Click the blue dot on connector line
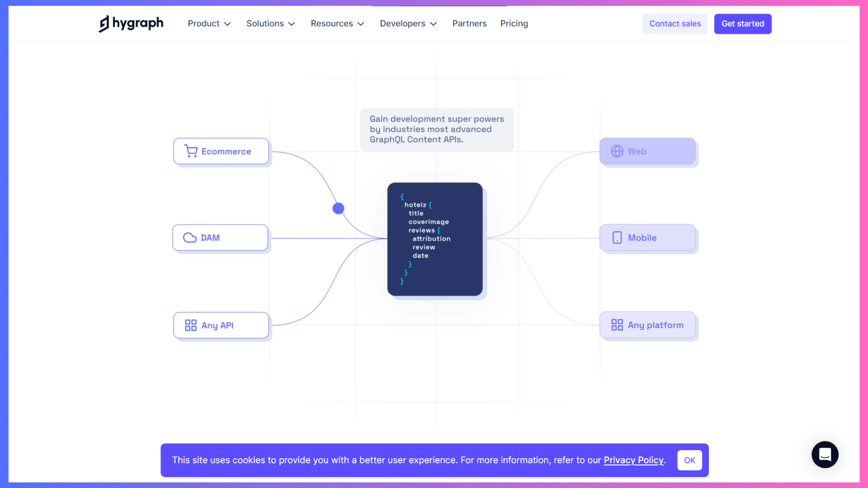The image size is (868, 488). tap(338, 208)
